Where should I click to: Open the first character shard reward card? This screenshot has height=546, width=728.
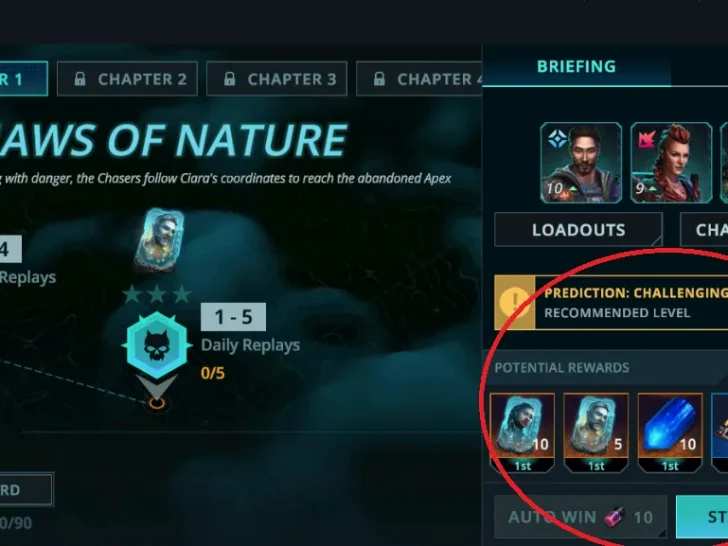coord(522,433)
